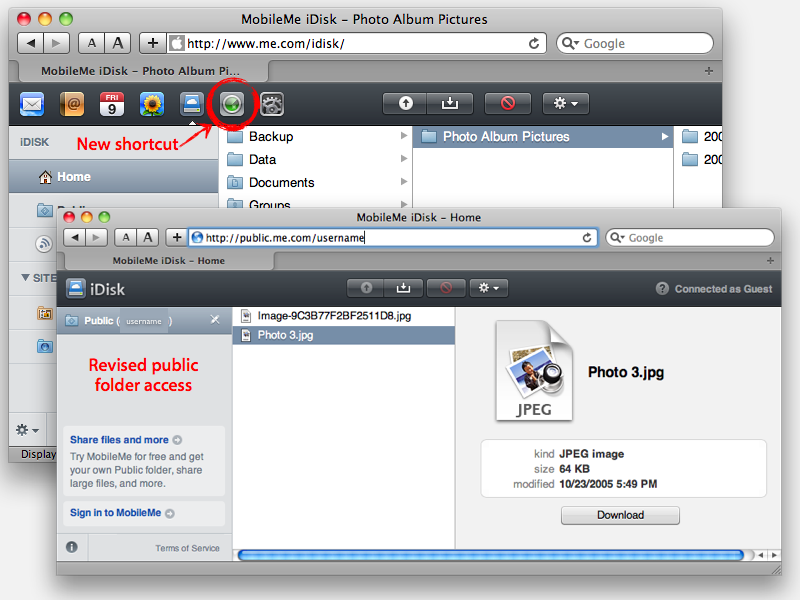Image resolution: width=800 pixels, height=600 pixels.
Task: Open the Terms of Service link
Action: coord(187,548)
